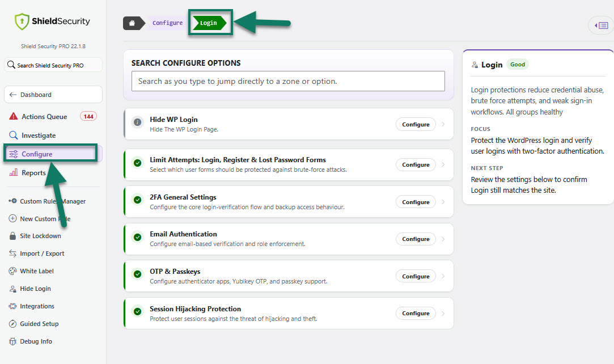The height and width of the screenshot is (364, 614).
Task: Click the New Custom Rule plus icon
Action: tap(12, 218)
